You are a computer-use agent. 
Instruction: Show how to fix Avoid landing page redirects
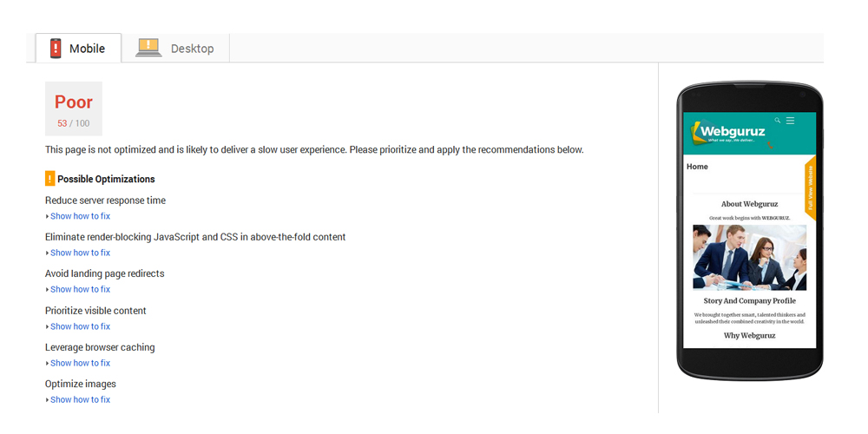pos(80,289)
